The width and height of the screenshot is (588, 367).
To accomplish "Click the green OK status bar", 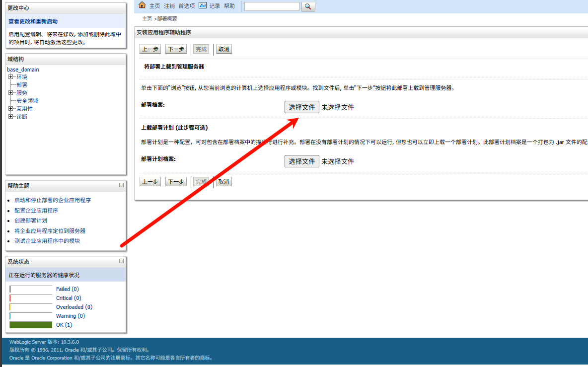I will coord(31,325).
